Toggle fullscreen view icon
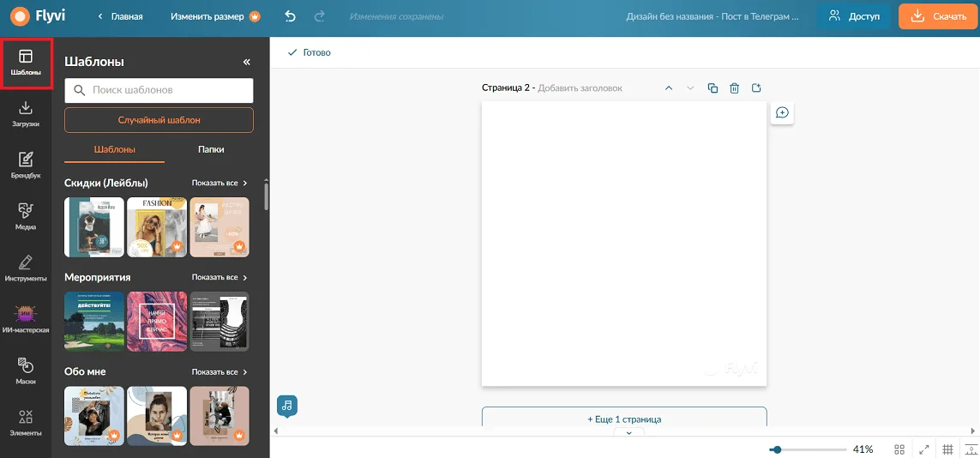The image size is (980, 458). click(923, 449)
